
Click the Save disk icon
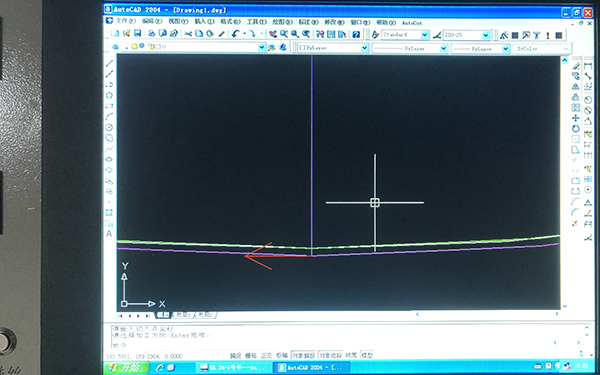(x=137, y=34)
